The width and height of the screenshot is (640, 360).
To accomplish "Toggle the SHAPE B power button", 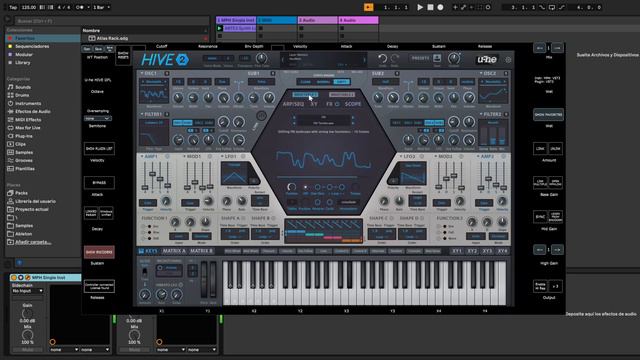I will (x=273, y=218).
